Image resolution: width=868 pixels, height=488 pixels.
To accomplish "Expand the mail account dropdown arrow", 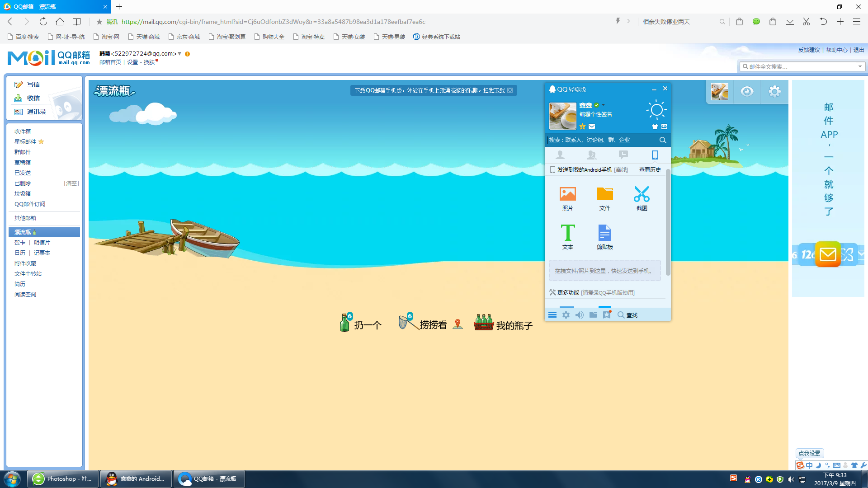I will click(x=179, y=53).
